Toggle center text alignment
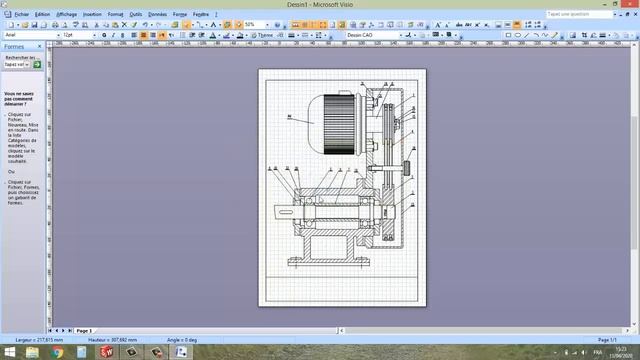640x360 pixels. [143, 36]
